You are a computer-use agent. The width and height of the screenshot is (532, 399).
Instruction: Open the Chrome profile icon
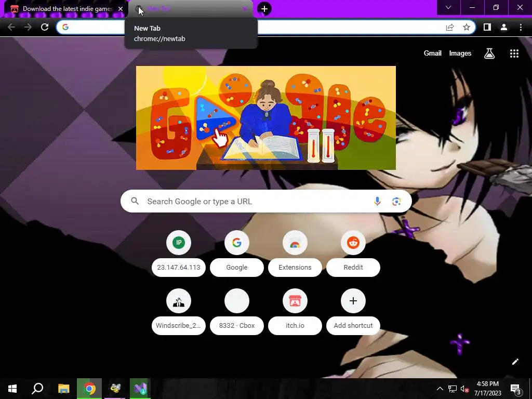coord(504,27)
